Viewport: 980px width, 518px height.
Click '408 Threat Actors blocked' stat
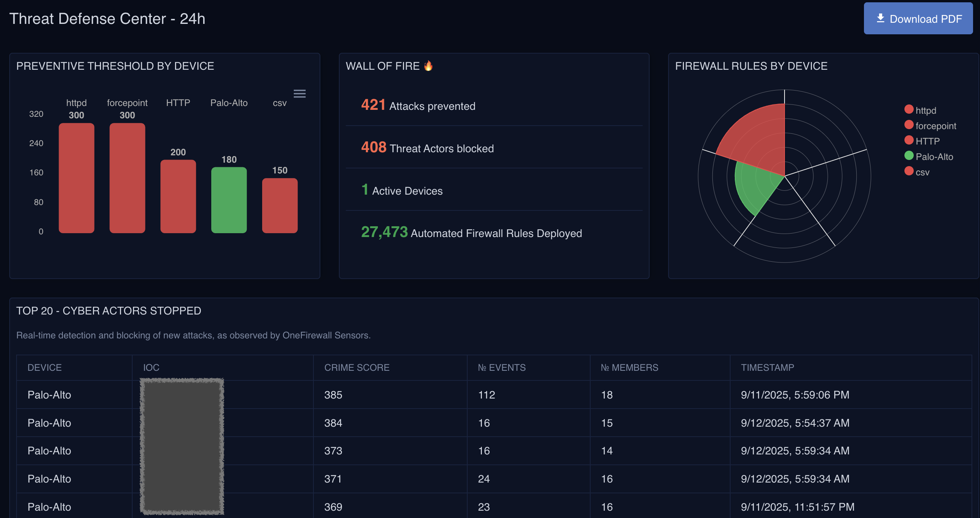[428, 148]
